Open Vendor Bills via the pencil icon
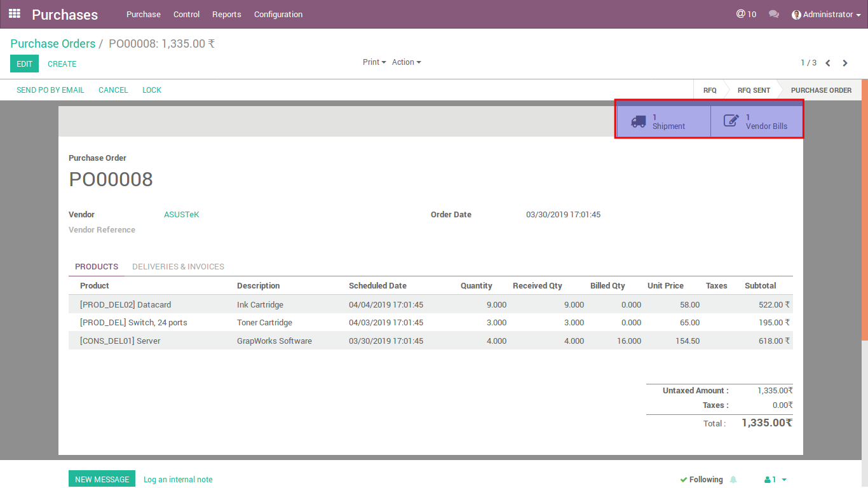The image size is (868, 488). click(x=731, y=121)
